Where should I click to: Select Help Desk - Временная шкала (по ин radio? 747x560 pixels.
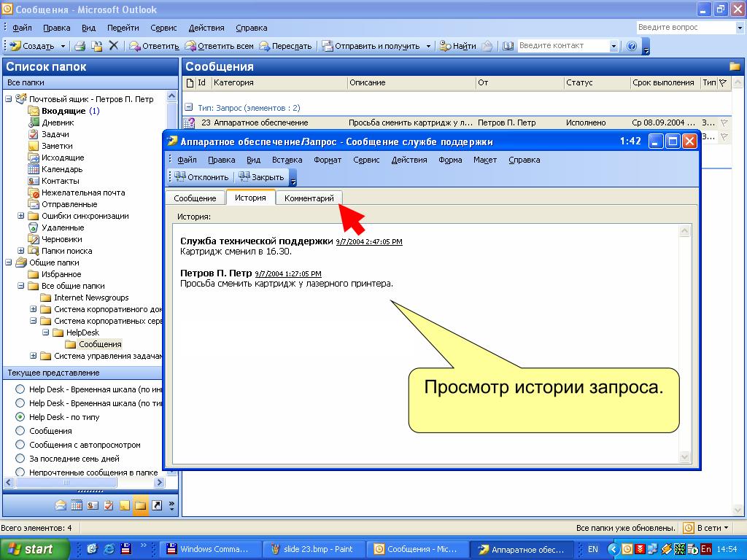(x=20, y=389)
